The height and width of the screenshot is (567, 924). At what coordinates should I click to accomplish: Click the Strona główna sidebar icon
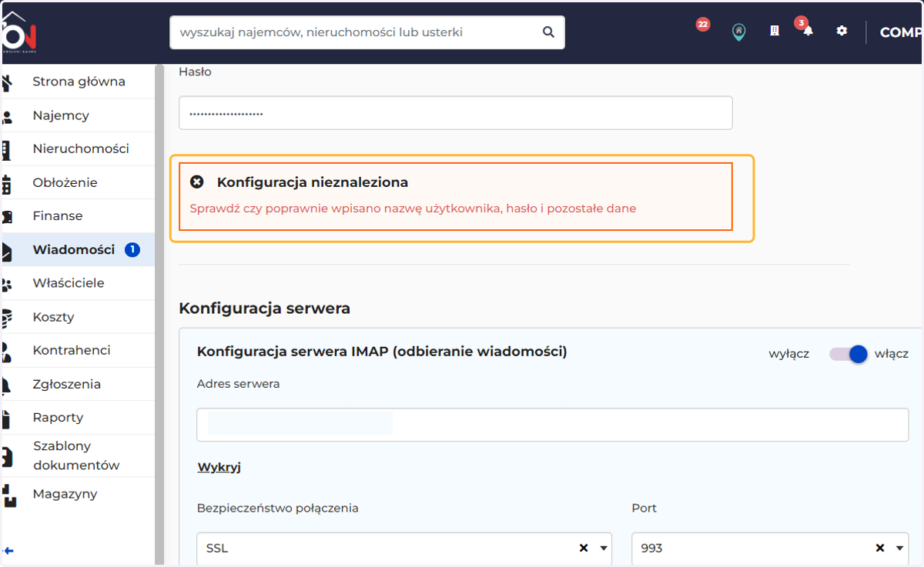7,82
